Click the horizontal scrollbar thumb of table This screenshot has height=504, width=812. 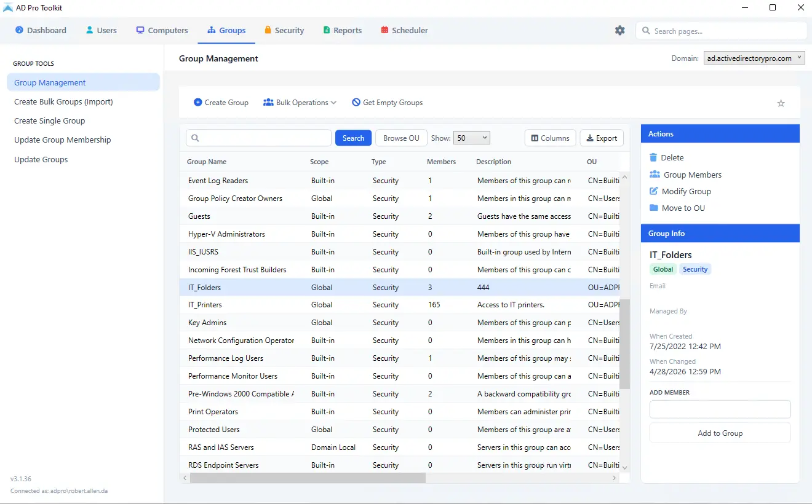[308, 478]
